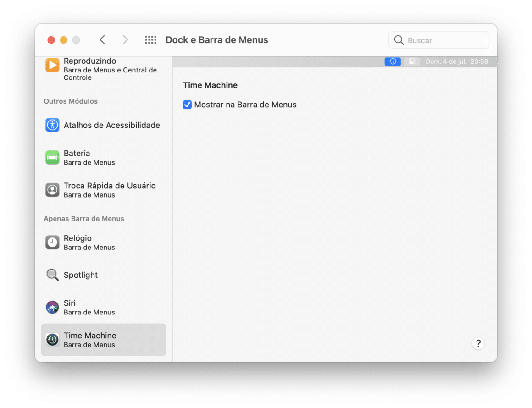Select the Relógio sidebar icon
This screenshot has width=532, height=408.
[x=52, y=242]
